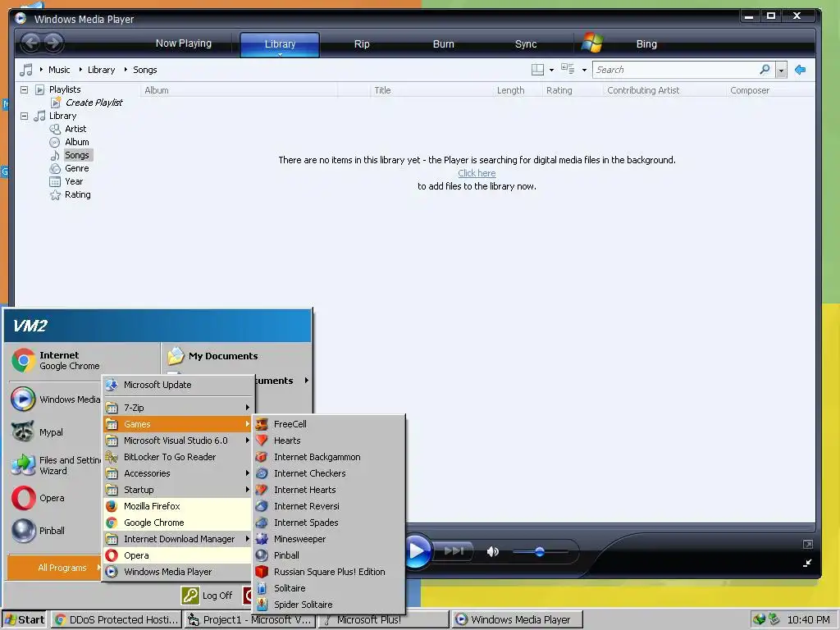Image resolution: width=840 pixels, height=630 pixels.
Task: Click Log Off in Start menu
Action: pyautogui.click(x=208, y=596)
